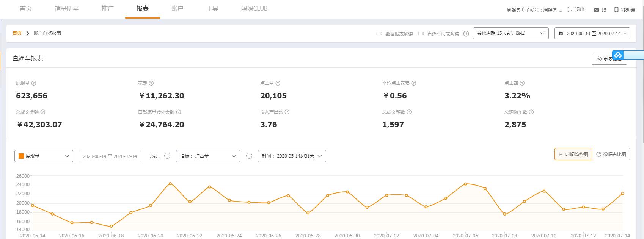Switch to 数据占比图 chart view
644x239 pixels.
click(x=611, y=154)
